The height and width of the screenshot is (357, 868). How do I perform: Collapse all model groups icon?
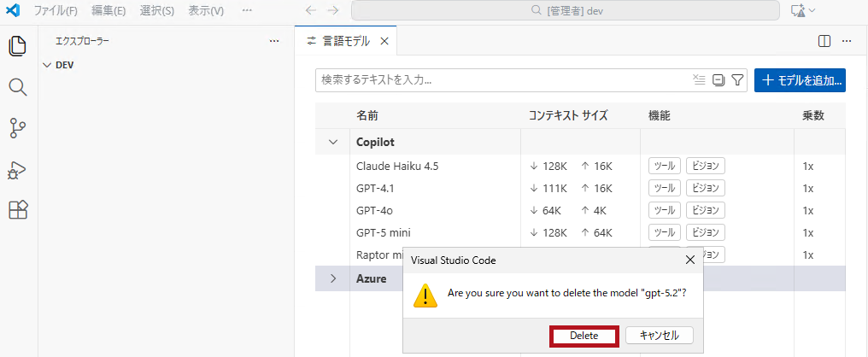coord(718,80)
